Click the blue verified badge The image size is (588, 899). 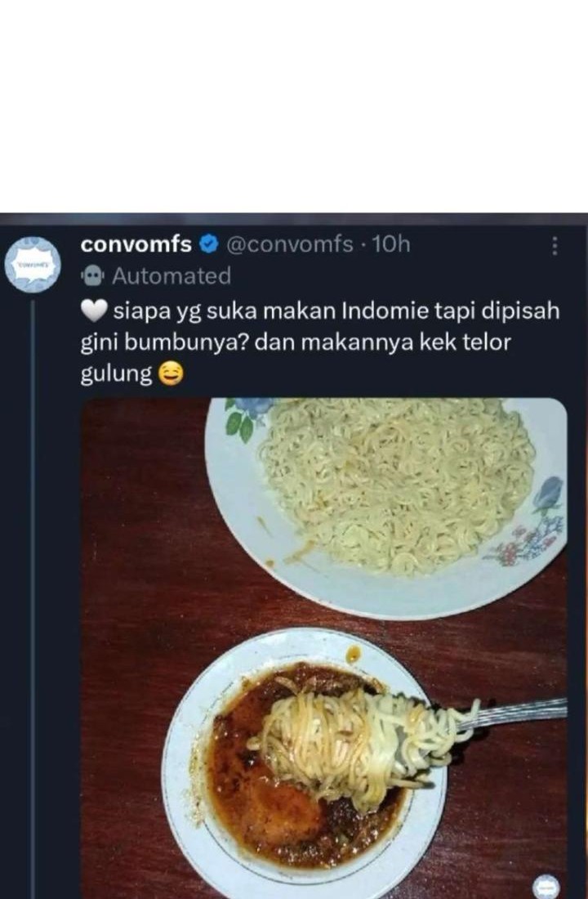click(209, 245)
